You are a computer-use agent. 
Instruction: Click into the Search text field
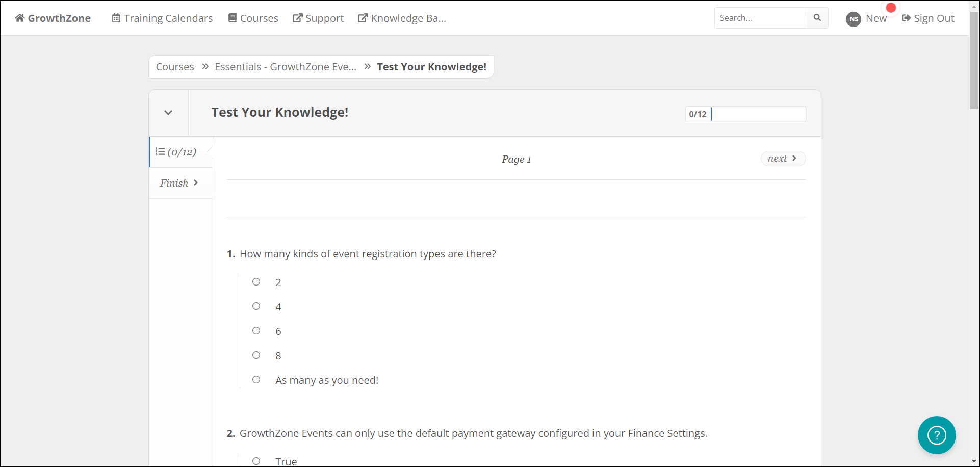760,18
